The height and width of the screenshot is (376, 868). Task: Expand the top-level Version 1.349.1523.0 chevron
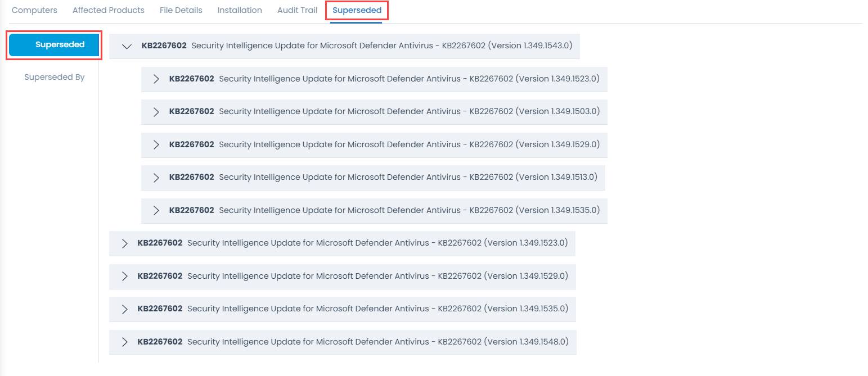[x=125, y=243]
